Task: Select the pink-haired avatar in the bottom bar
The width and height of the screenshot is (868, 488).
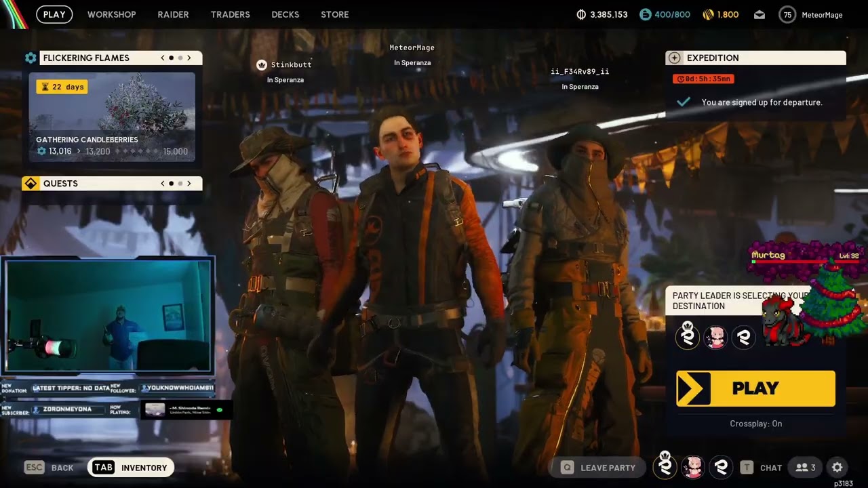Action: coord(692,467)
